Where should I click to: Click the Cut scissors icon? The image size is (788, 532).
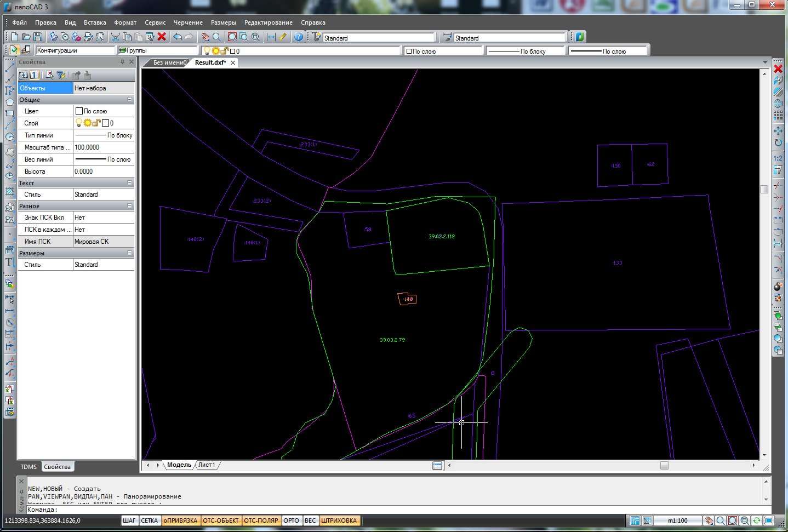coord(115,37)
